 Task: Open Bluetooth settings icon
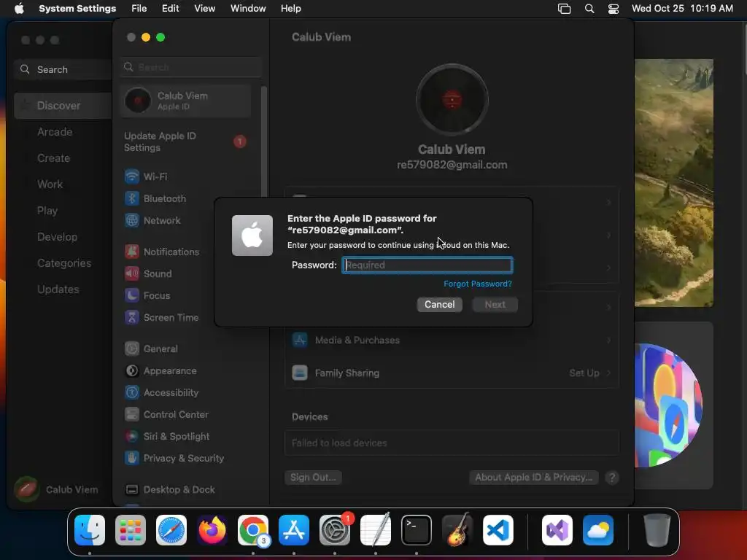(132, 198)
